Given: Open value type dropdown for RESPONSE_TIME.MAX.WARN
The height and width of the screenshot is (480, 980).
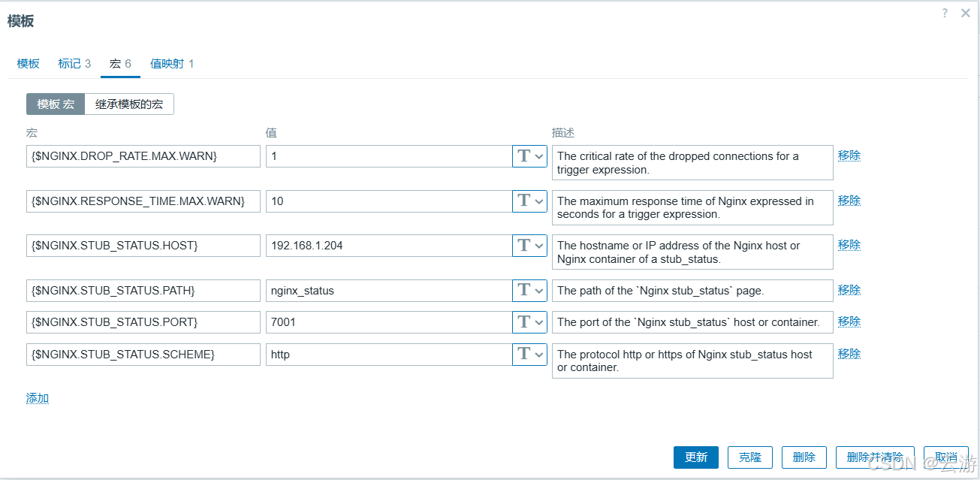Looking at the screenshot, I should pos(529,201).
